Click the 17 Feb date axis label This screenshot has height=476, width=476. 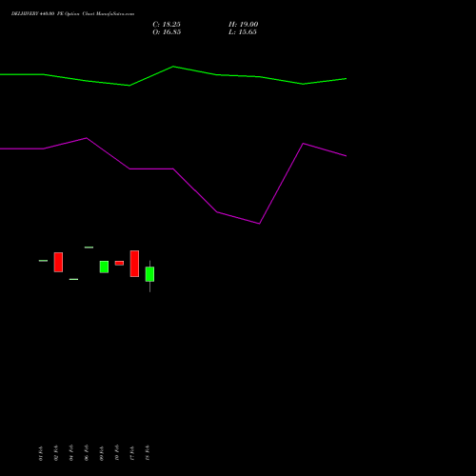[x=132, y=453]
